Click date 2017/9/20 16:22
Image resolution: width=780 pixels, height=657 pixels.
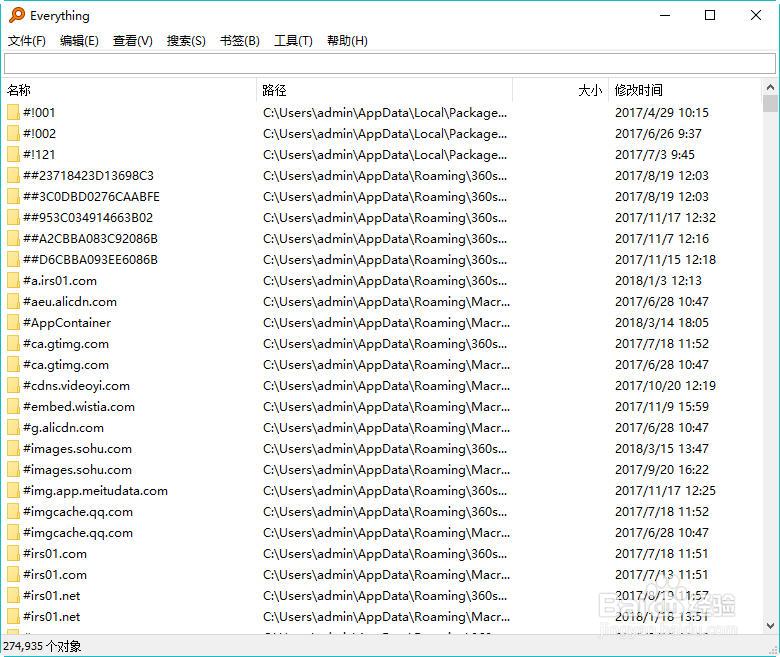pyautogui.click(x=662, y=469)
